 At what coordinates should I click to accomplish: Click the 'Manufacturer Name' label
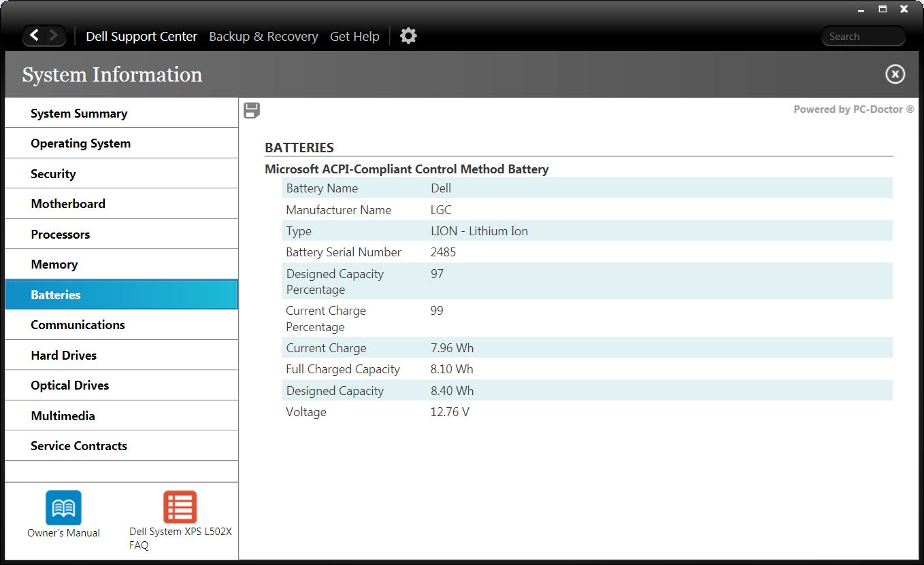point(339,210)
